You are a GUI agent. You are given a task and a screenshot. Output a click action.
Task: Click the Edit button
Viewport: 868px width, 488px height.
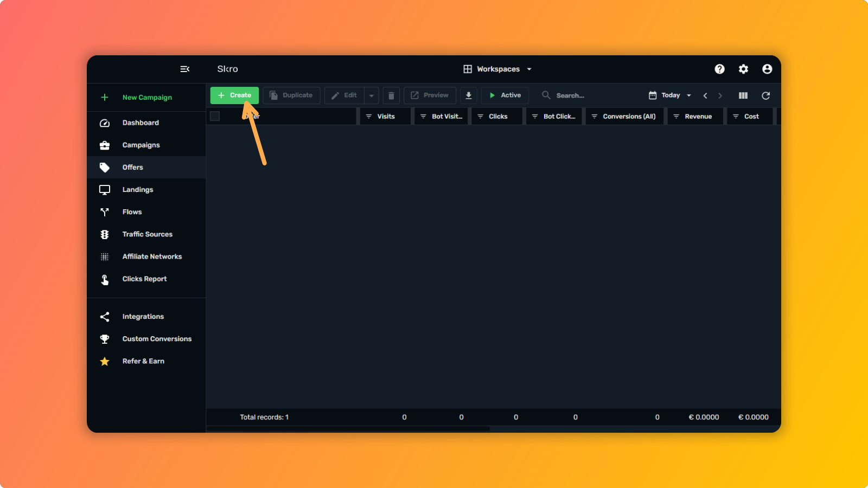pos(344,95)
